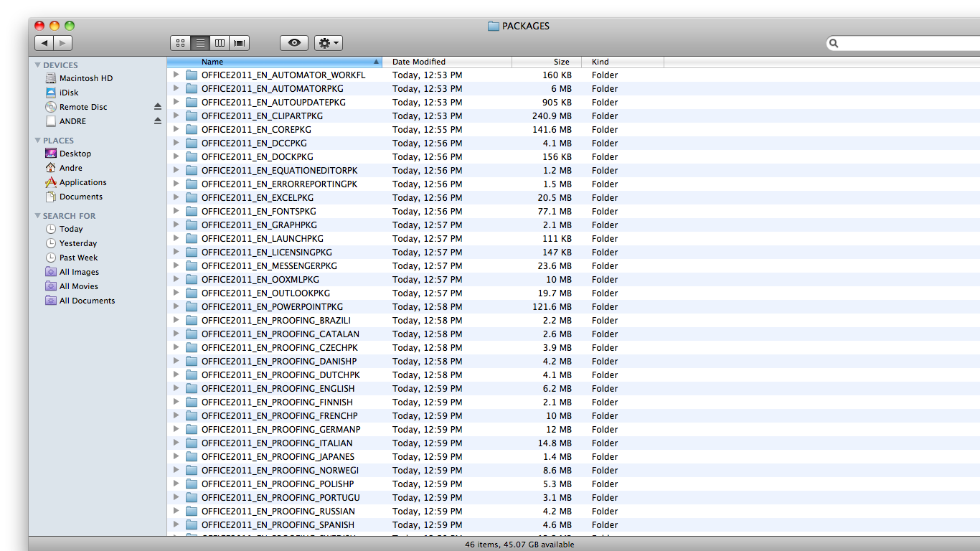The height and width of the screenshot is (551, 980).
Task: Click the OFFICE2011_EN_PROOFING_JAPANES name
Action: pos(278,457)
